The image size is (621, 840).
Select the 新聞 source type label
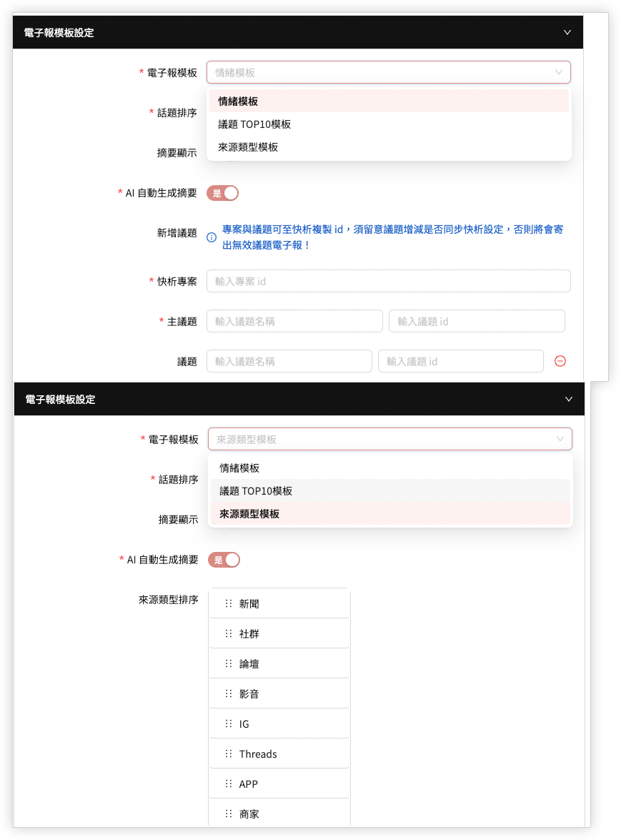point(249,604)
